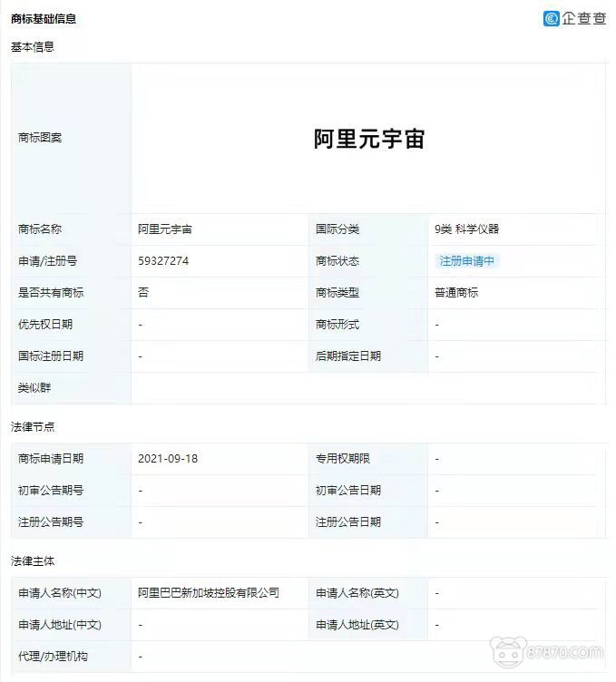Click the 商标状态 label
Screen dimensions: 616x682
pyautogui.click(x=337, y=261)
